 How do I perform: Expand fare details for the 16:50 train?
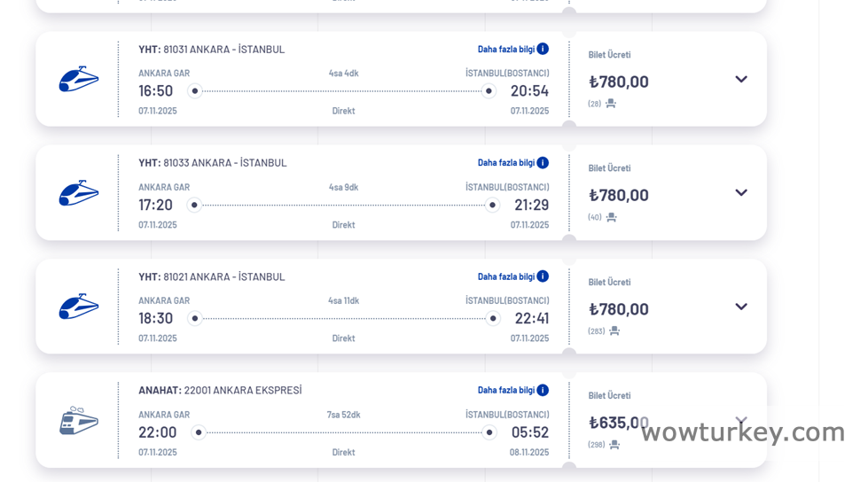pyautogui.click(x=741, y=80)
